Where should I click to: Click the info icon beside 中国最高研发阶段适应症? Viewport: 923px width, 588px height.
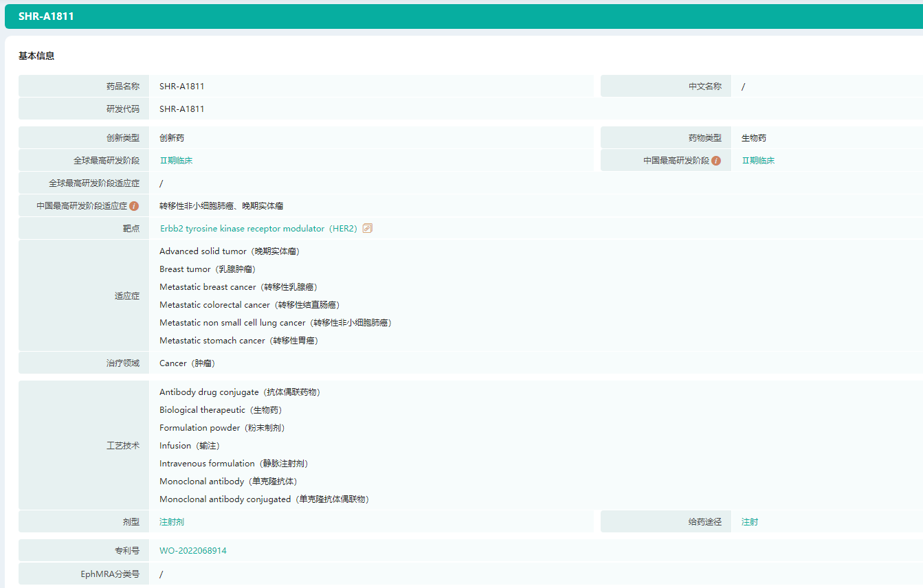tap(134, 206)
